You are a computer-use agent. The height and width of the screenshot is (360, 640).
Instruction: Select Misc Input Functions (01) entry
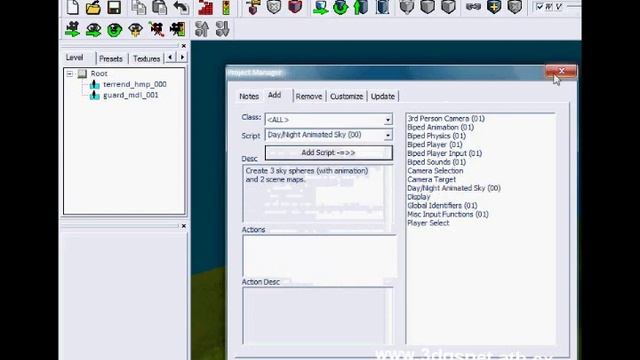click(x=448, y=214)
